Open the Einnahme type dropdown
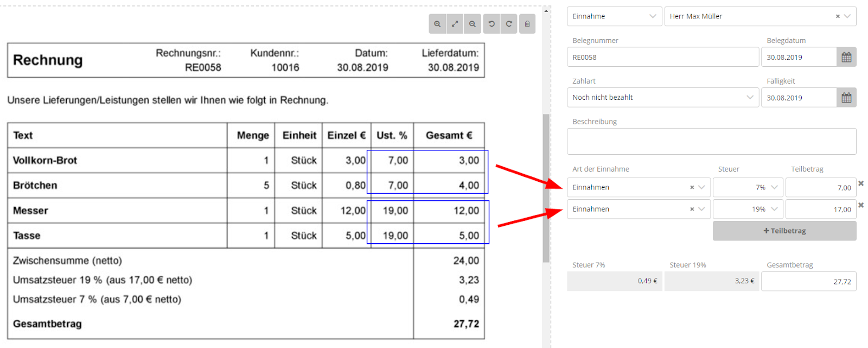 tap(614, 16)
